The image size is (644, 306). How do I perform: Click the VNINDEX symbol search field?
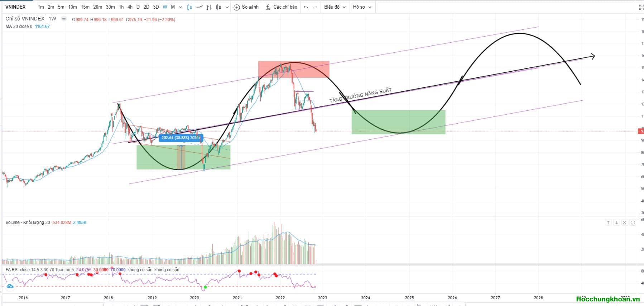[x=16, y=7]
